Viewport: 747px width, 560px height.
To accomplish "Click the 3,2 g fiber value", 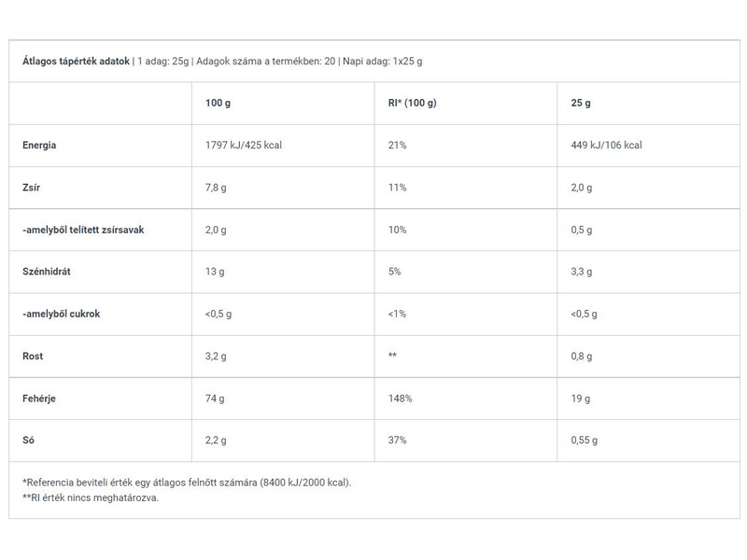I will 216,356.
